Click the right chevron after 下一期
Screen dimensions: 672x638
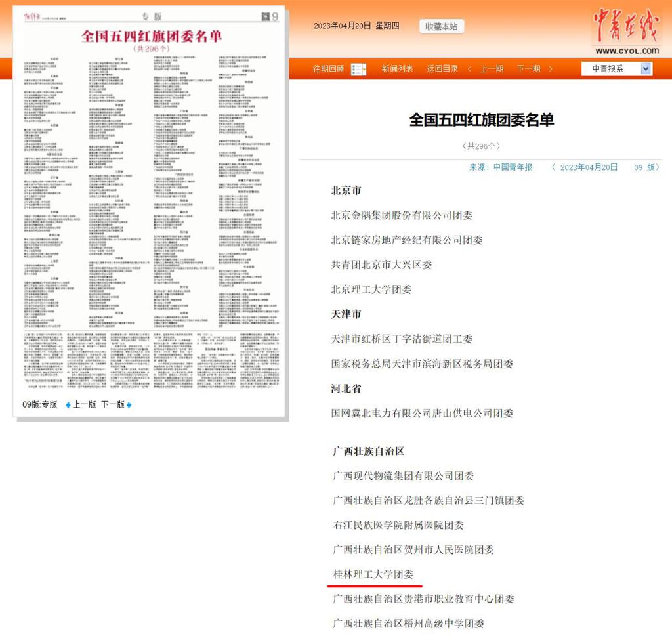(551, 69)
